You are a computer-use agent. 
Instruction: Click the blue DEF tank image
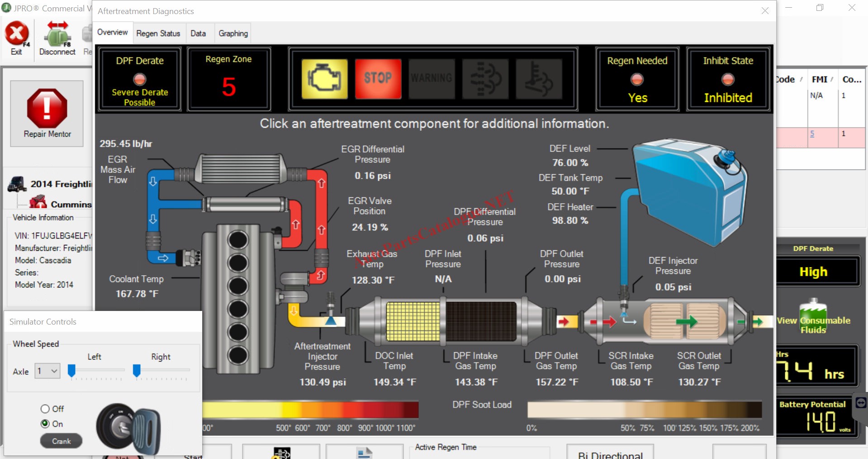(690, 190)
